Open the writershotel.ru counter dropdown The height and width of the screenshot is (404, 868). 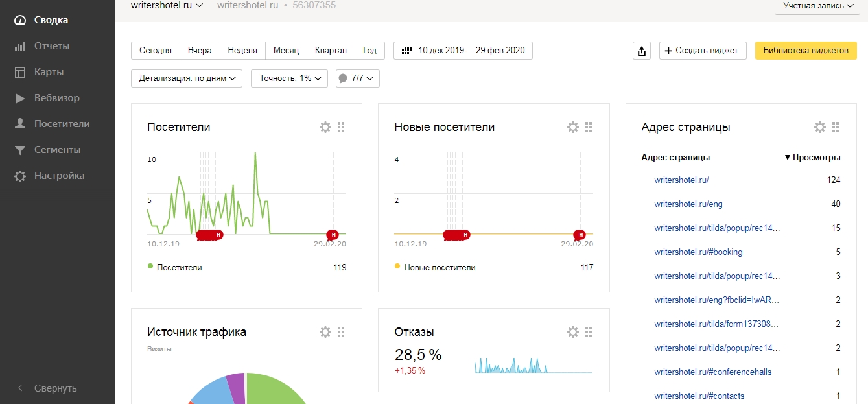click(167, 5)
